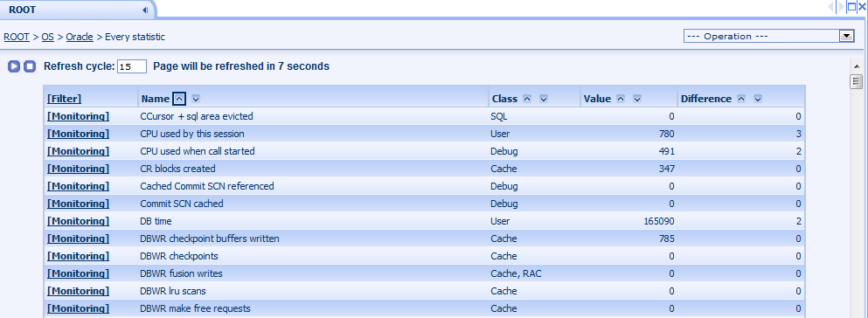Click the Refresh cycle input field

pyautogui.click(x=132, y=66)
